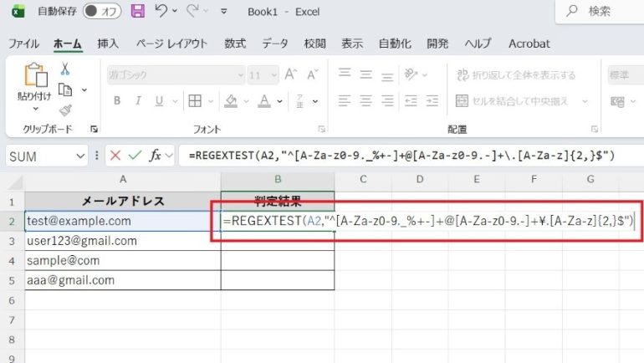Screen dimensions: 644x363
Task: Click the fx Insert Function button
Action: [x=156, y=156]
